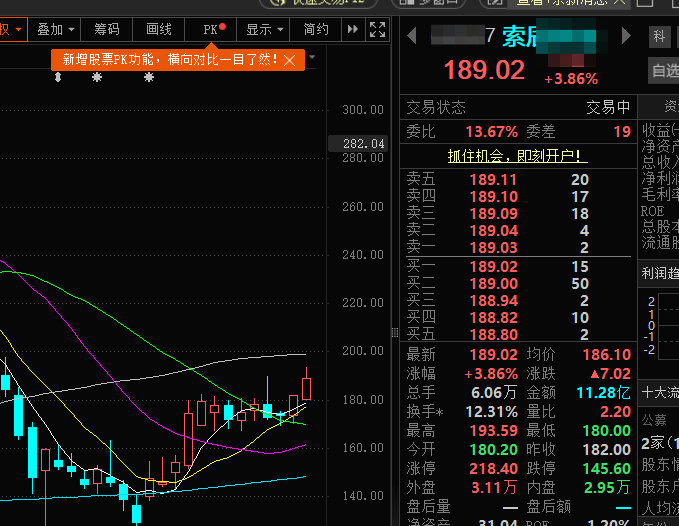
Task: Select the 画线 drawing tool
Action: pos(158,29)
